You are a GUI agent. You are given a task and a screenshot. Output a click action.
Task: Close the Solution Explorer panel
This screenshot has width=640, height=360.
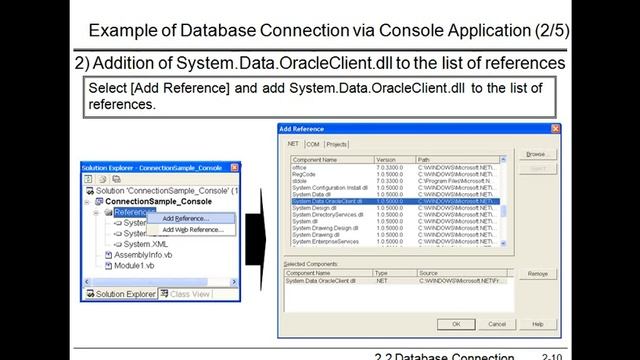point(235,168)
